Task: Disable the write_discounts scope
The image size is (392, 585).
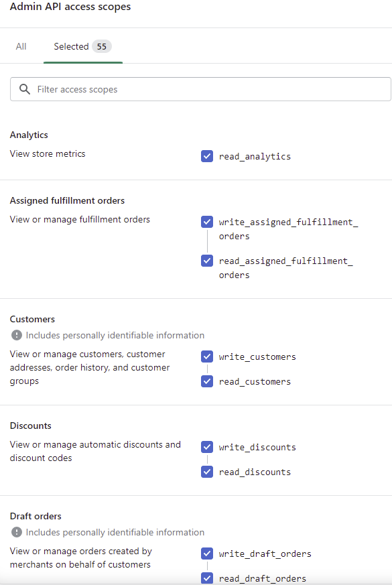Action: [207, 446]
